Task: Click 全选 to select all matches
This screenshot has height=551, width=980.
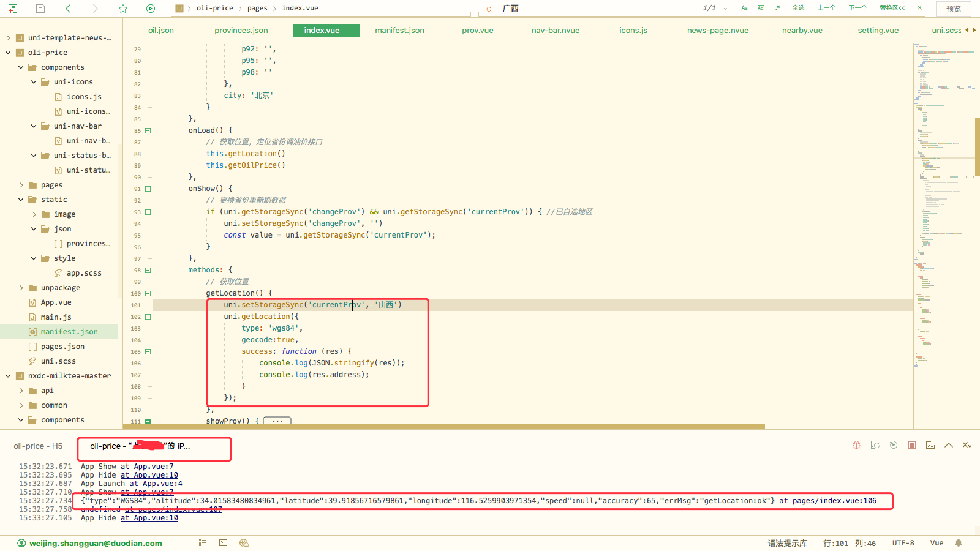Action: [798, 8]
